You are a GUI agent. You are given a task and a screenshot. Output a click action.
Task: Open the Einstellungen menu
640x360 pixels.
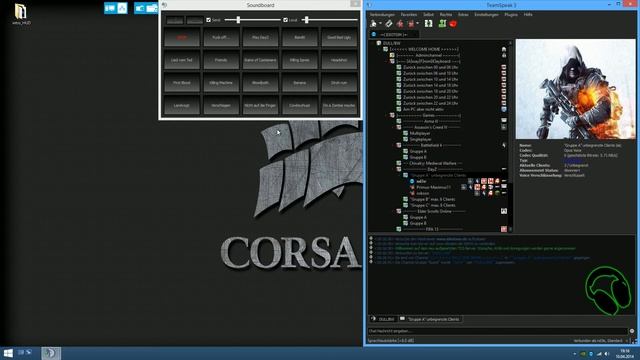point(487,14)
